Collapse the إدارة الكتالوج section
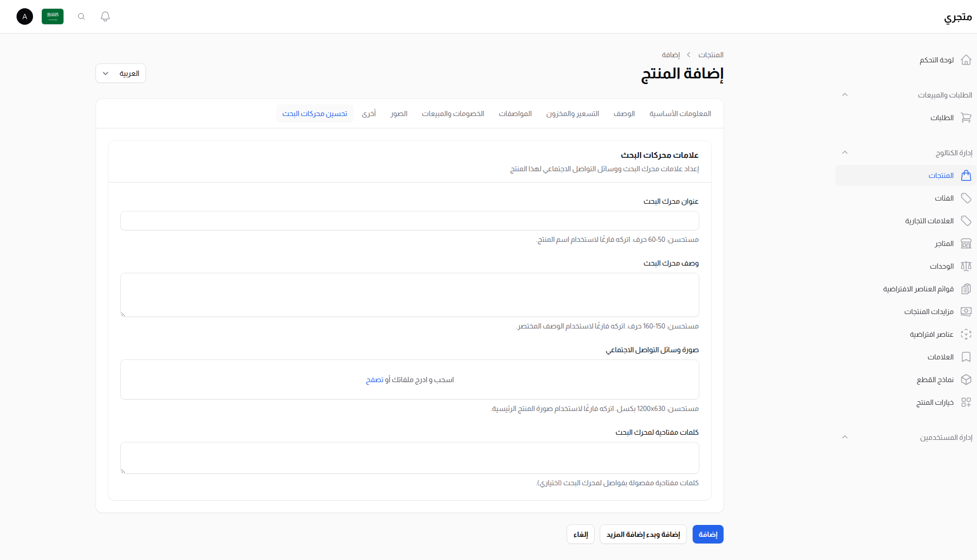977x560 pixels. tap(845, 152)
